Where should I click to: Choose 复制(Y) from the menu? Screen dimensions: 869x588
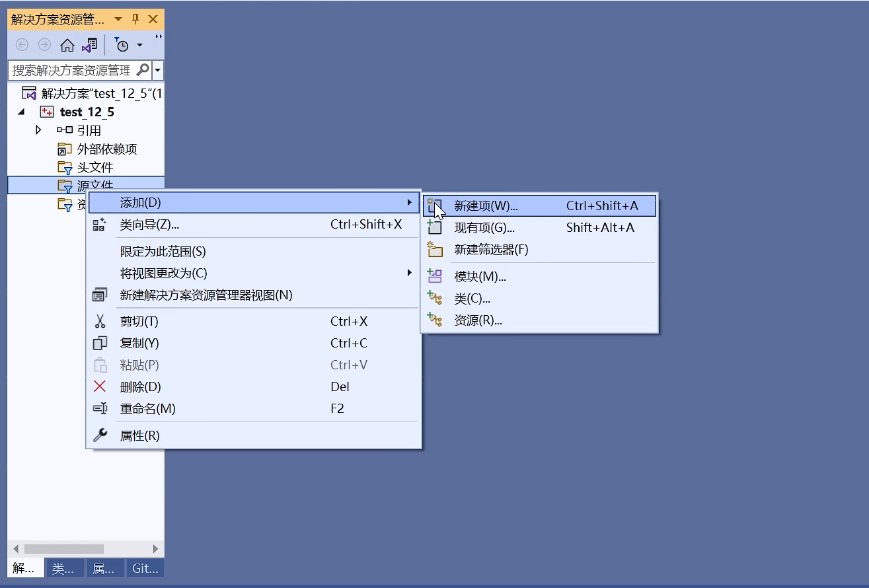[254, 344]
